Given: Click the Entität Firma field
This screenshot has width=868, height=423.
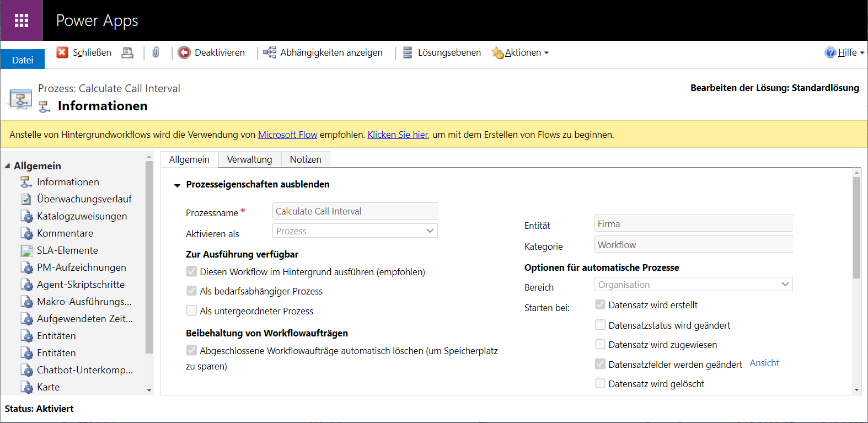Looking at the screenshot, I should [694, 223].
